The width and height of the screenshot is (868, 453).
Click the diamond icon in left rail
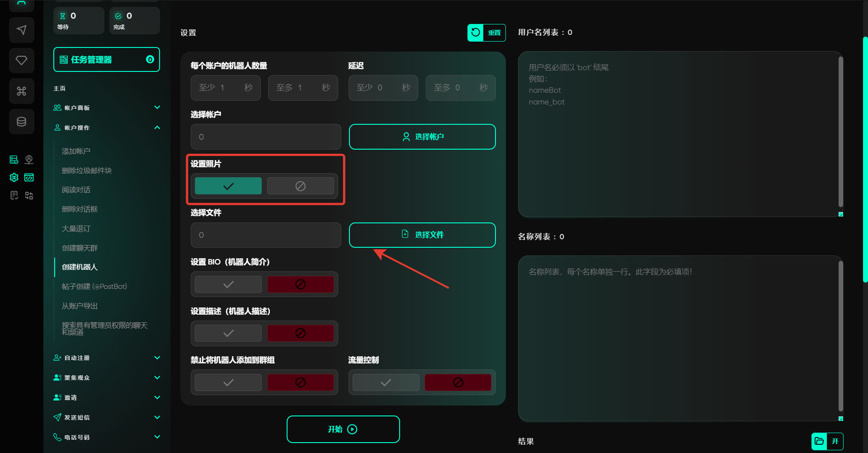click(21, 61)
